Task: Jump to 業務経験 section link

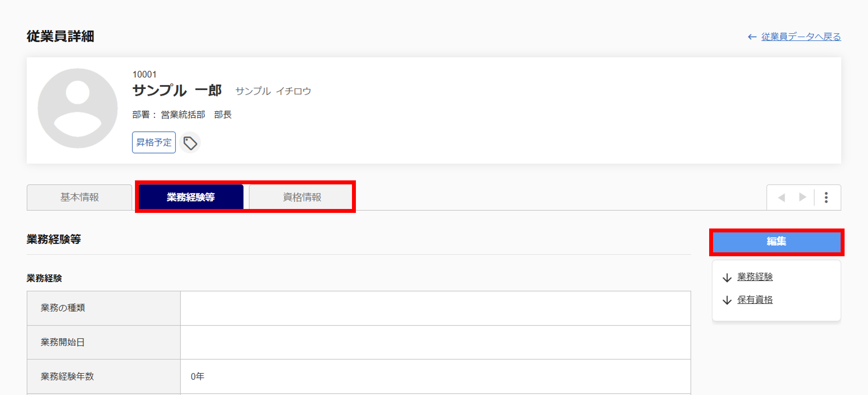Action: [755, 277]
